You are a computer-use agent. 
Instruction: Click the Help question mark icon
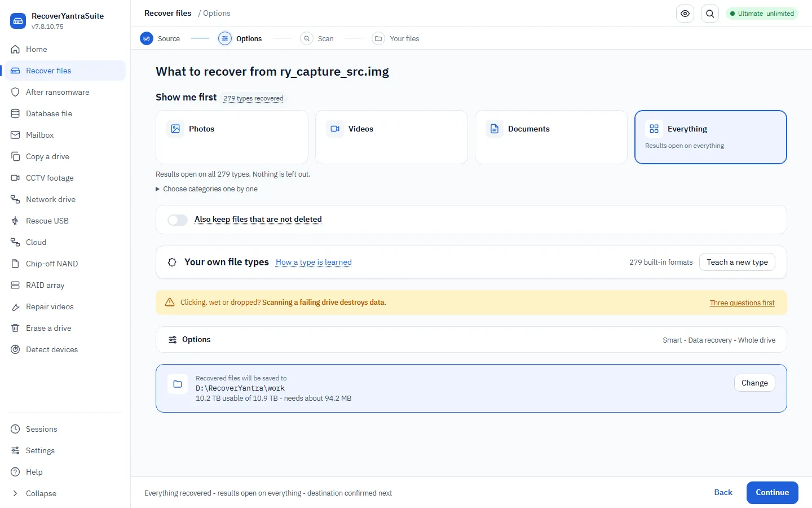tap(15, 472)
